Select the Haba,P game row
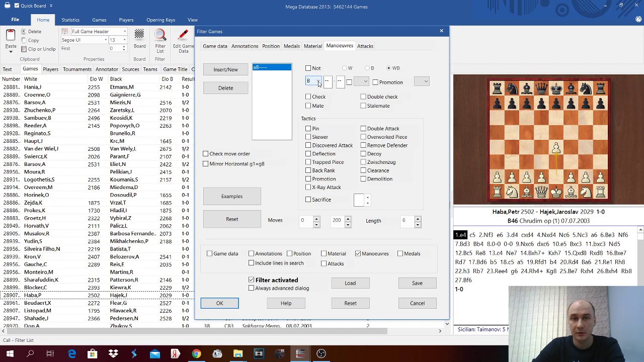The height and width of the screenshot is (362, 644). click(97, 295)
